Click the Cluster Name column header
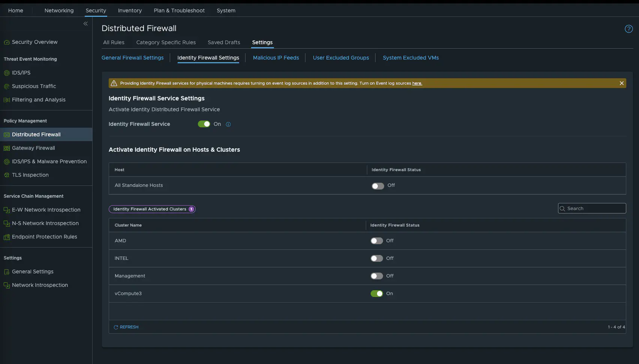Viewport: 639px width, 364px height. click(x=128, y=225)
